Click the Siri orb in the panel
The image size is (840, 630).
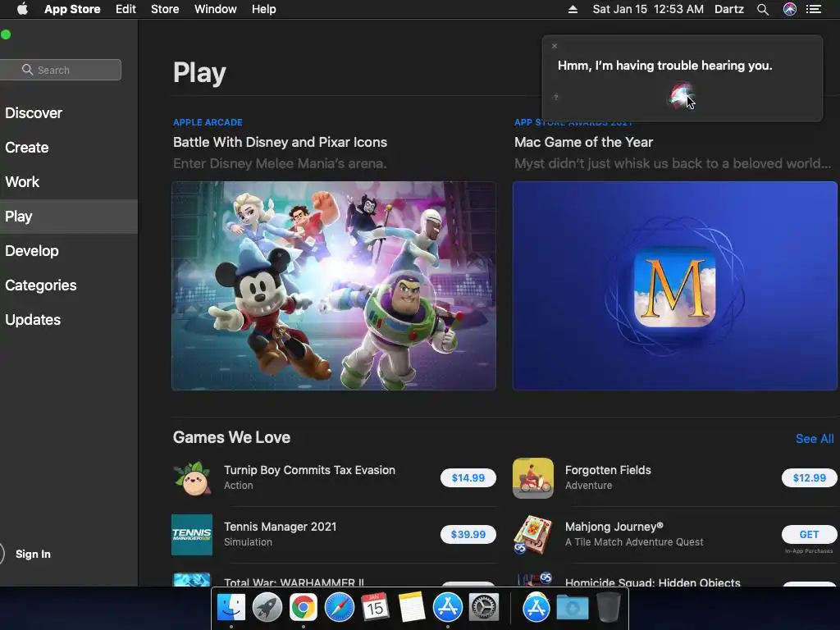click(x=680, y=95)
